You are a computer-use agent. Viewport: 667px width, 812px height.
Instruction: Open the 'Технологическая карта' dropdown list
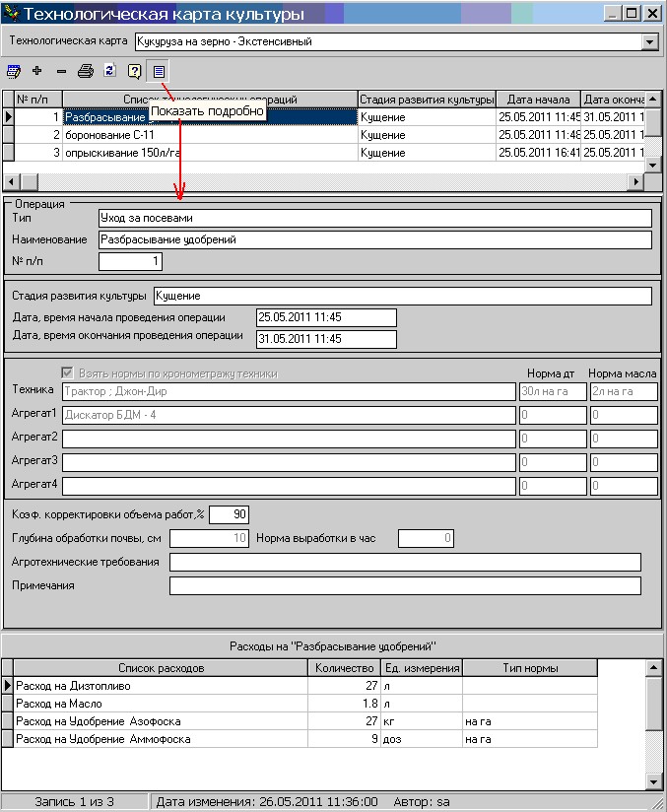(648, 42)
